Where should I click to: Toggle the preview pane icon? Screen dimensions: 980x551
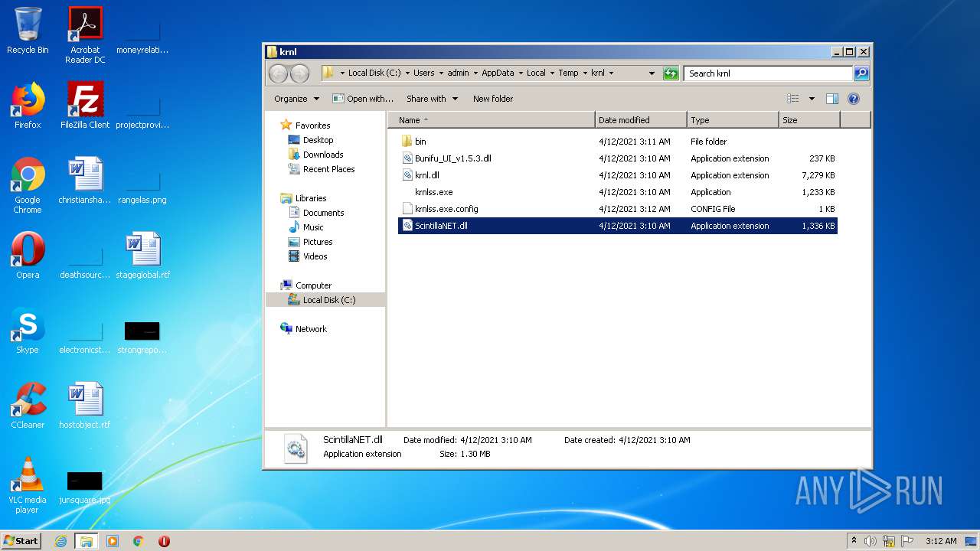click(x=832, y=99)
